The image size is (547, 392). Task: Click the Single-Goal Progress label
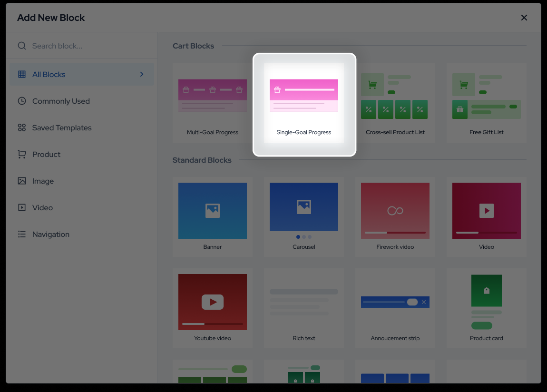point(304,132)
